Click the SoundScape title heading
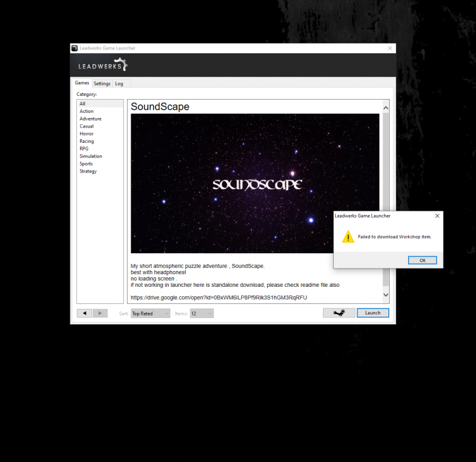 160,107
